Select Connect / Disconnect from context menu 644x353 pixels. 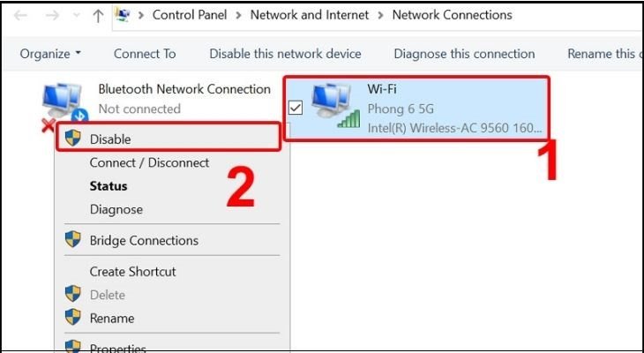tap(149, 162)
